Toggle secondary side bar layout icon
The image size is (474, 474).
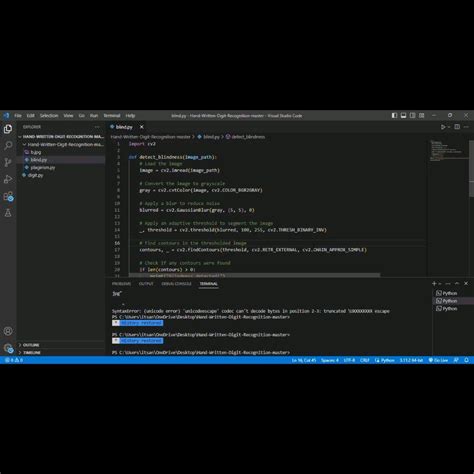[412, 116]
